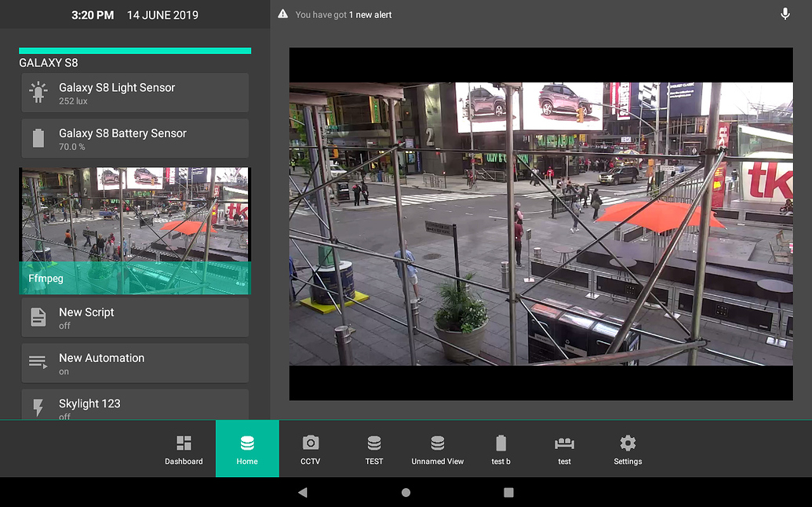Switch to the test b battery tab

pyautogui.click(x=501, y=449)
